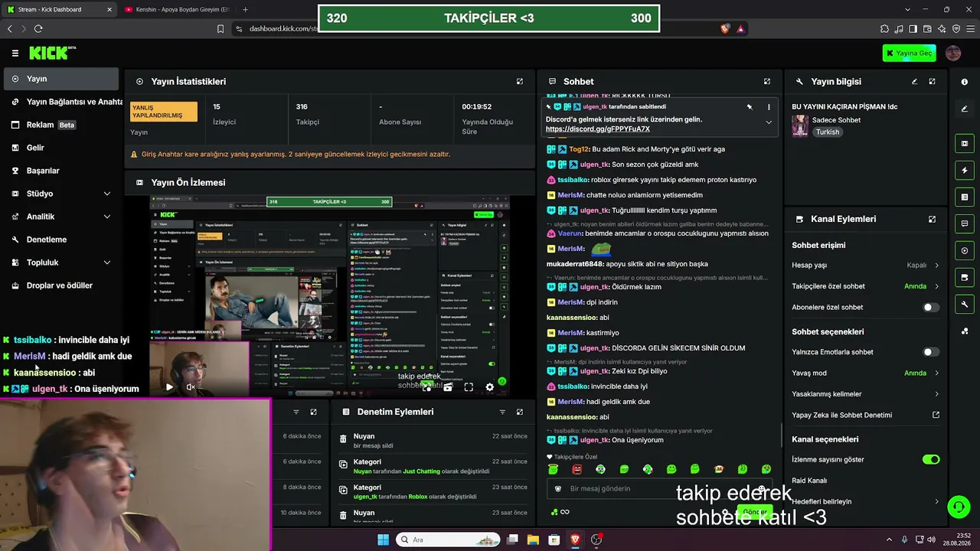980x551 pixels.
Task: Open the browser tab list dropdown
Action: tap(907, 9)
